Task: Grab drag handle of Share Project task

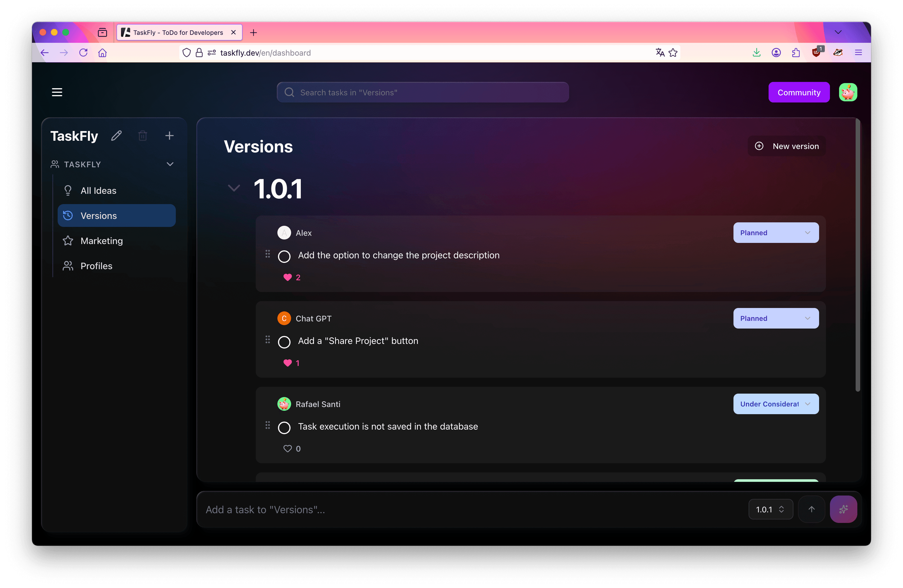Action: (x=267, y=339)
